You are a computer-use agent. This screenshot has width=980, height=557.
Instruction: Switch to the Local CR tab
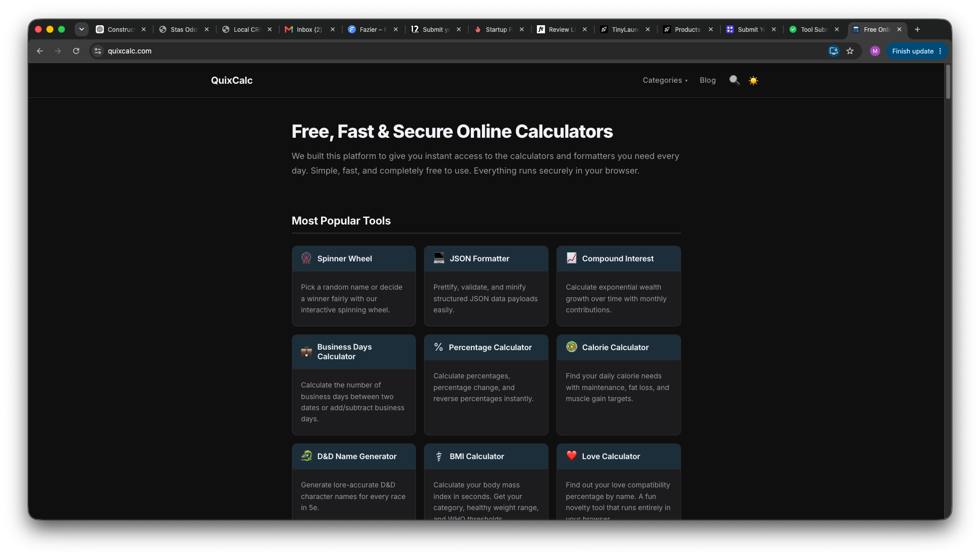247,29
